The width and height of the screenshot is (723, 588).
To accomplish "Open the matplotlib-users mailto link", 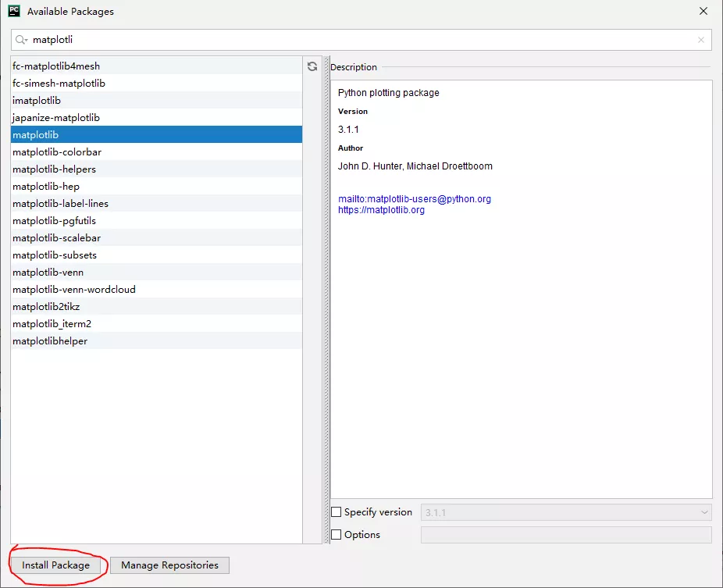I will coord(415,199).
